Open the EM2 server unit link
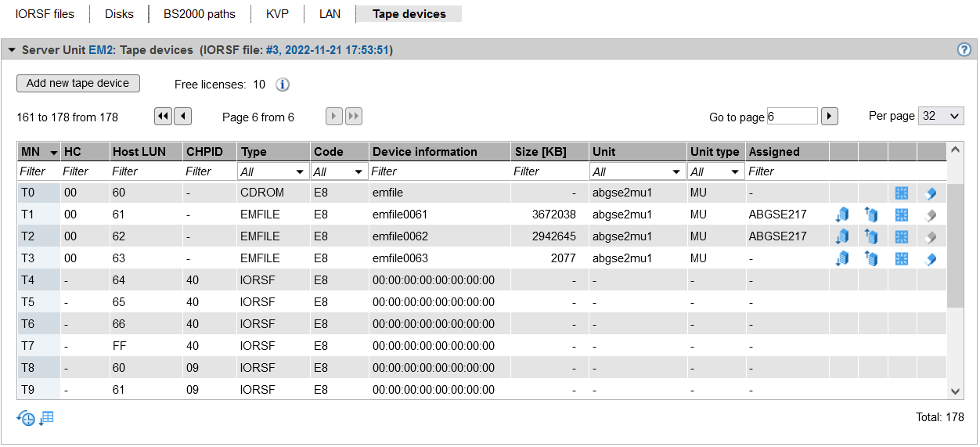Viewport: 980px width, 447px height. (100, 50)
